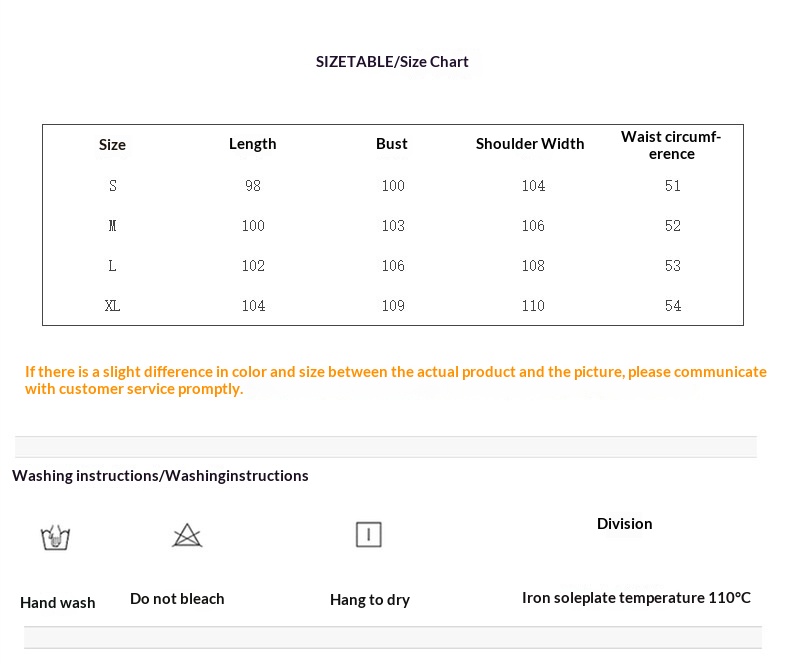Click the hand wash basin icon
The width and height of the screenshot is (790, 664).
[x=55, y=537]
